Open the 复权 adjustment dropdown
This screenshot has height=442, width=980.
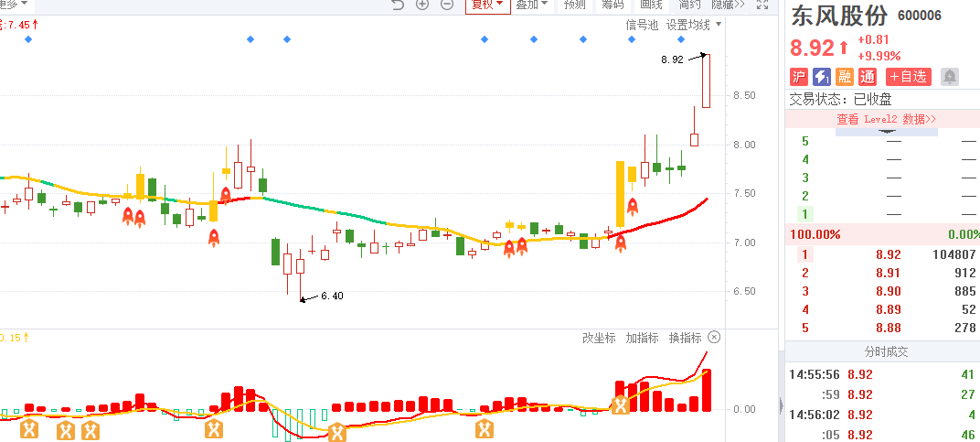[x=487, y=5]
